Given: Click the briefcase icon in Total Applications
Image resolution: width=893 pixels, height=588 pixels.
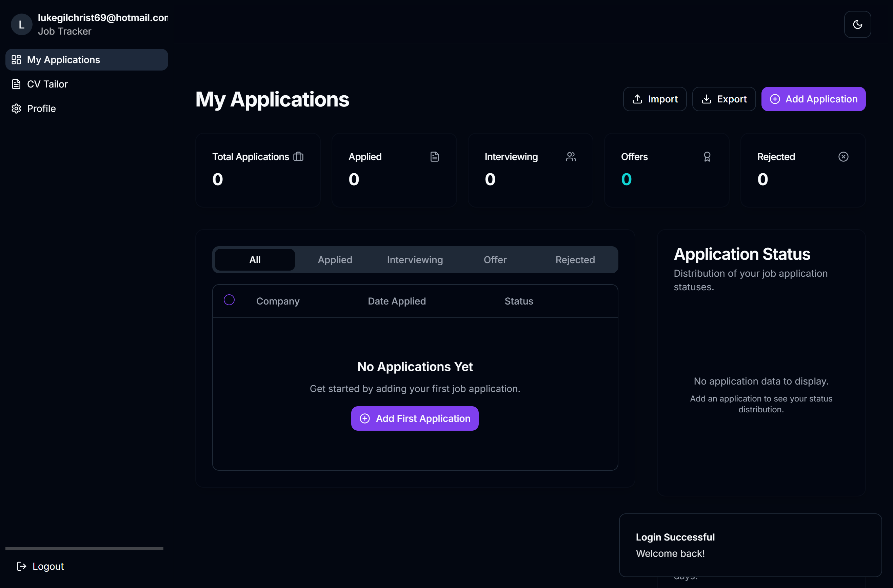Looking at the screenshot, I should pos(298,156).
